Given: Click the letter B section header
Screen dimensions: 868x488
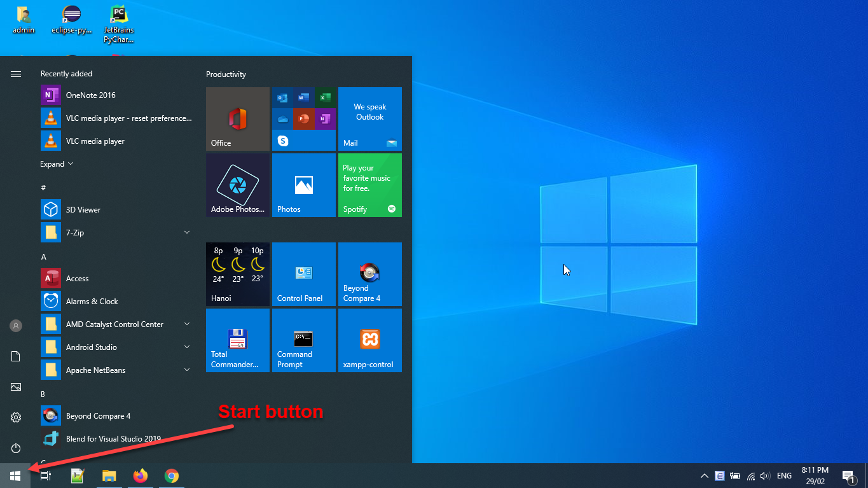Looking at the screenshot, I should tap(43, 394).
